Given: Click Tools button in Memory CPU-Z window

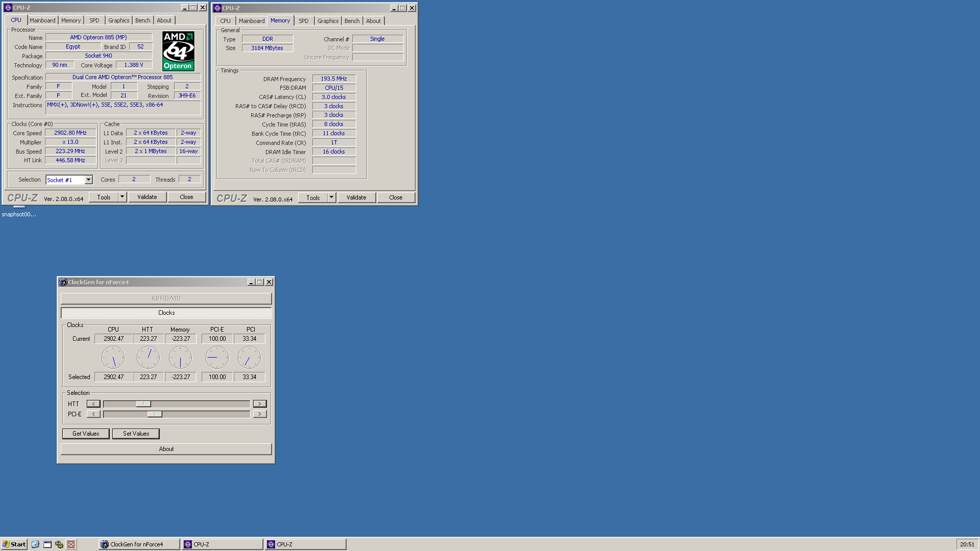Looking at the screenshot, I should pyautogui.click(x=313, y=197).
